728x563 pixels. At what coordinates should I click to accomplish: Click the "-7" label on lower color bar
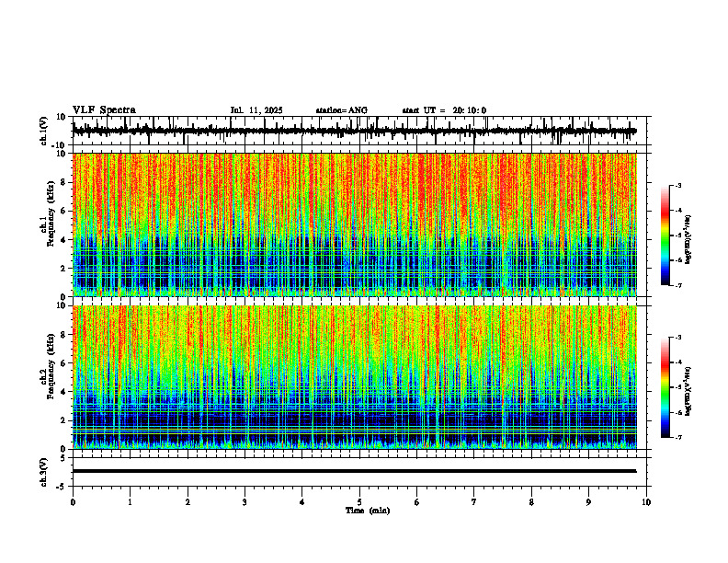[x=678, y=437]
